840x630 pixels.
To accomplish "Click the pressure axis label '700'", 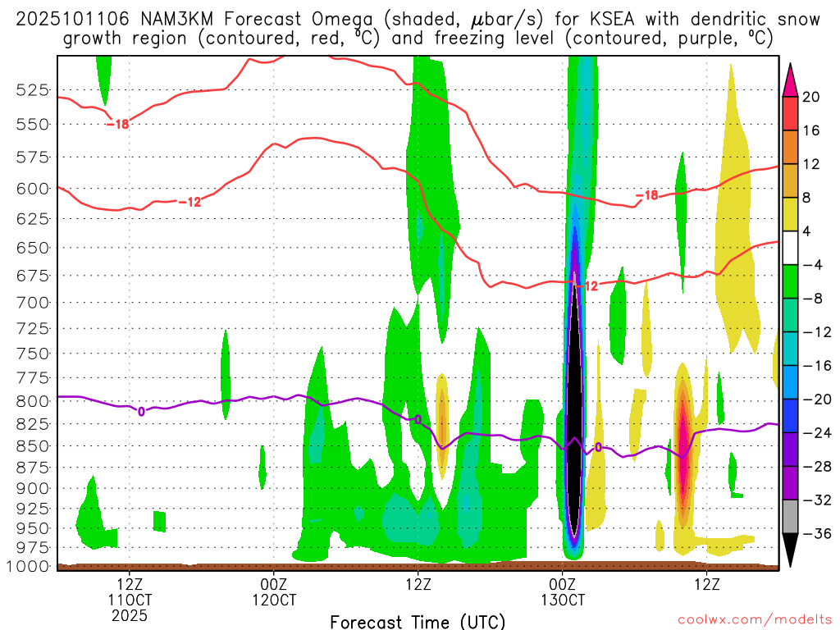I will (x=33, y=303).
